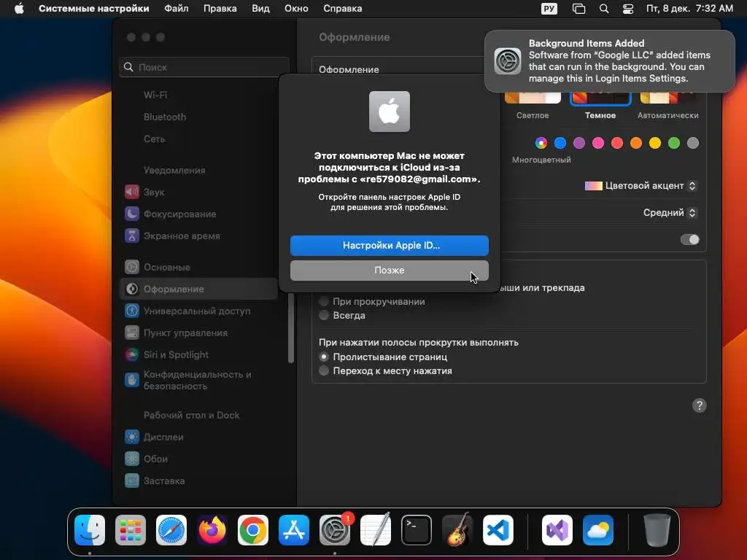The image size is (747, 560).
Task: Click the Apple menu icon
Action: (19, 9)
